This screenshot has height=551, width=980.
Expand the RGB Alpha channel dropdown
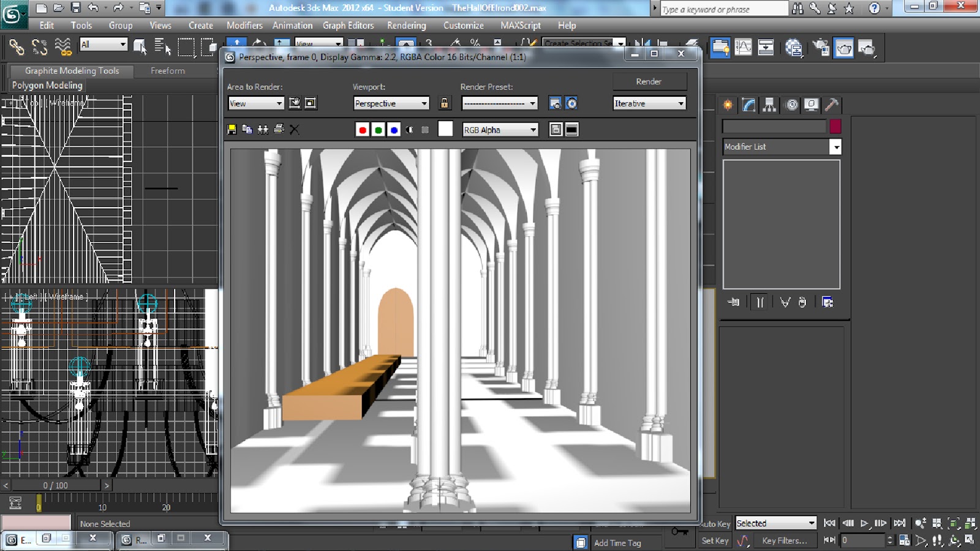coord(500,130)
